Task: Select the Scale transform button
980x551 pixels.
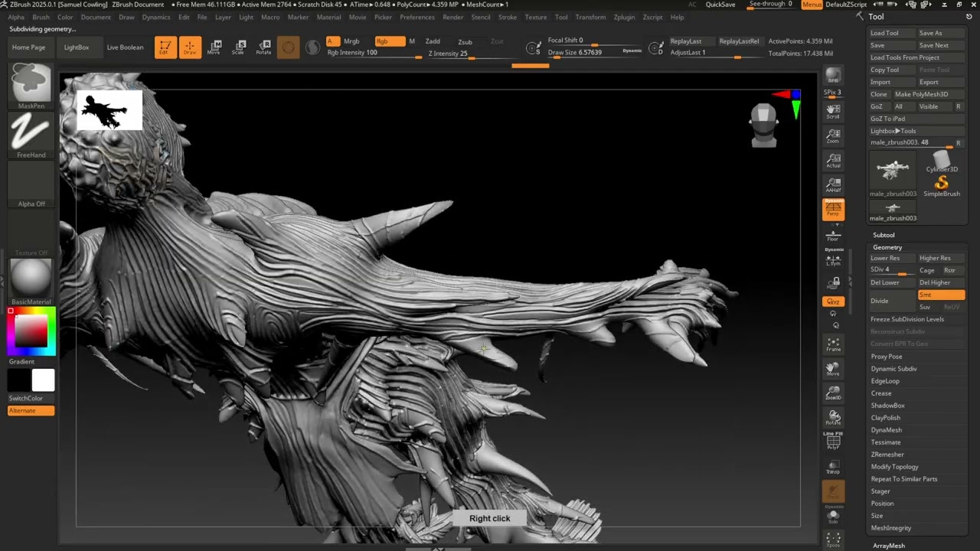Action: [239, 47]
